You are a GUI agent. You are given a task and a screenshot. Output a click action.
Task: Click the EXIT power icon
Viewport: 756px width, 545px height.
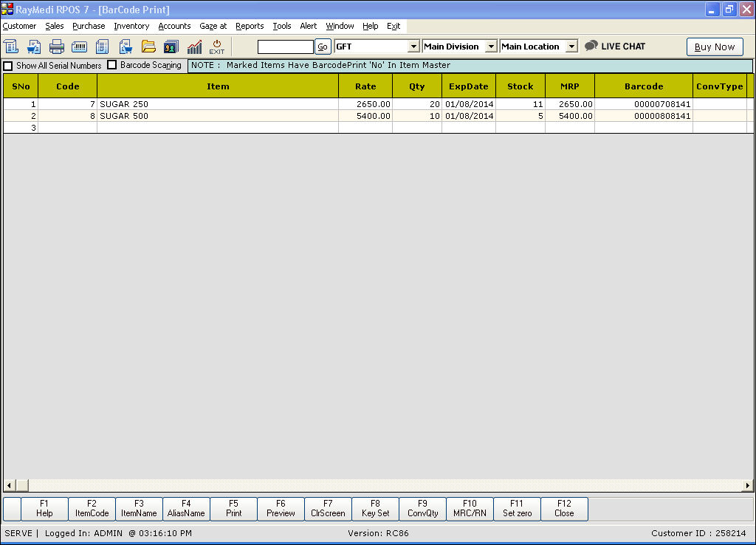point(217,47)
